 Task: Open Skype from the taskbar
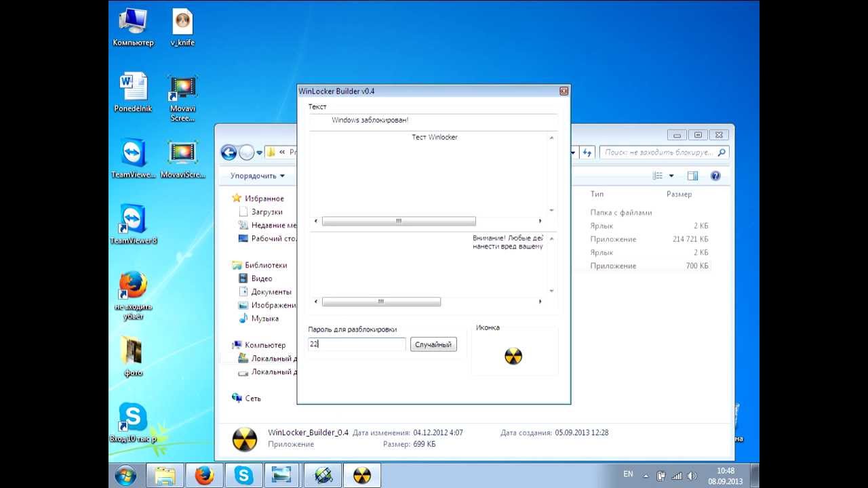243,476
